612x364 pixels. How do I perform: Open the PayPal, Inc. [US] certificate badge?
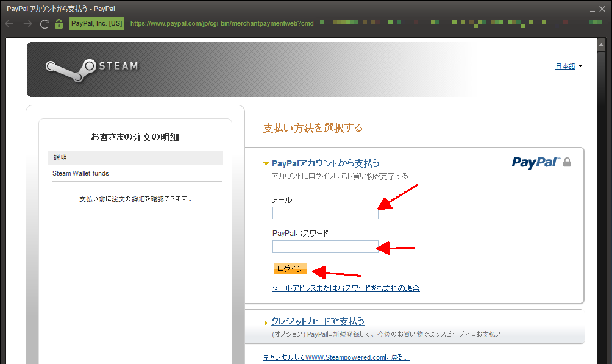[x=96, y=23]
